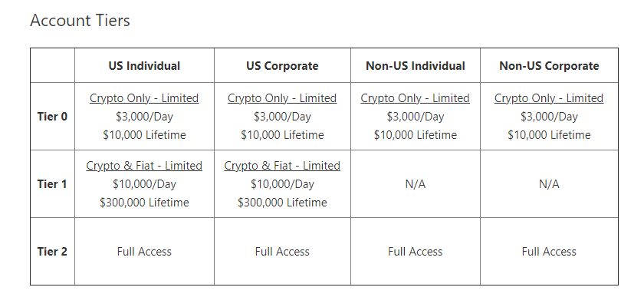Click N/A in Non-US Individual Tier 1 cell

[416, 184]
